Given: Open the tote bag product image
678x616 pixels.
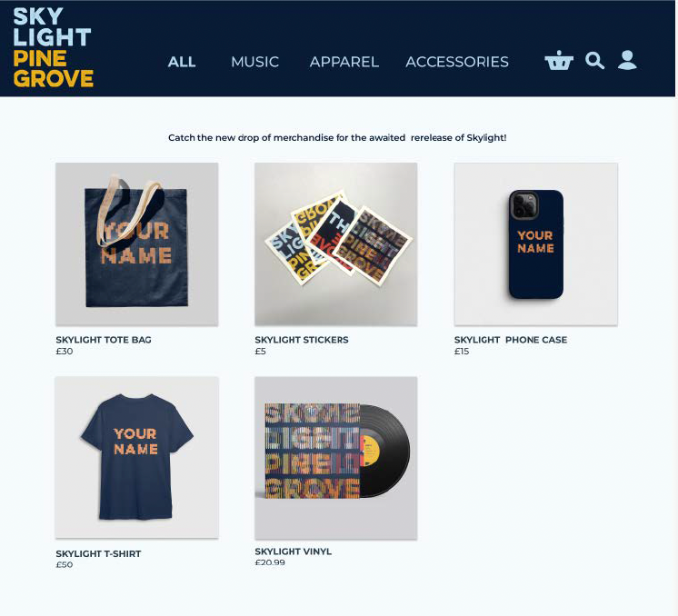Looking at the screenshot, I should (x=136, y=244).
